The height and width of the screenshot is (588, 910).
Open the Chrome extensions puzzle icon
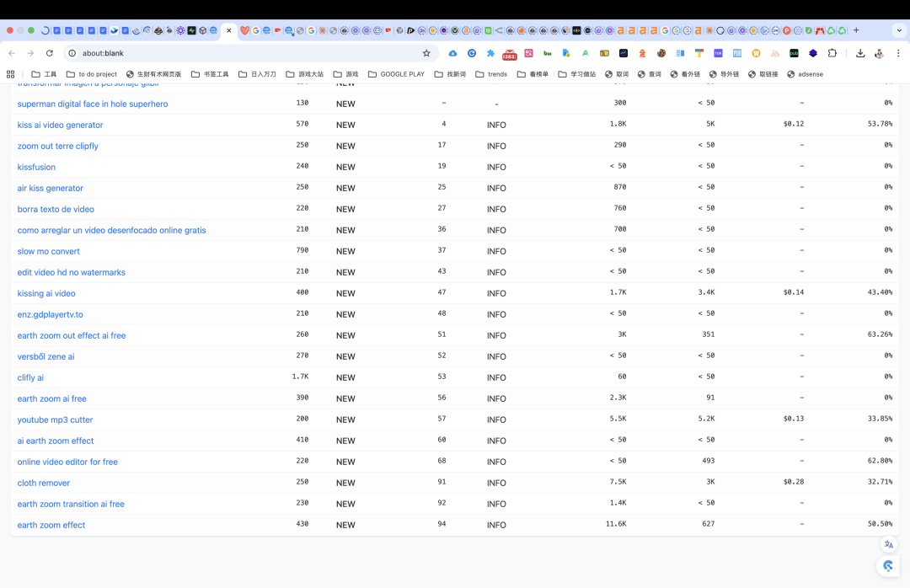832,53
